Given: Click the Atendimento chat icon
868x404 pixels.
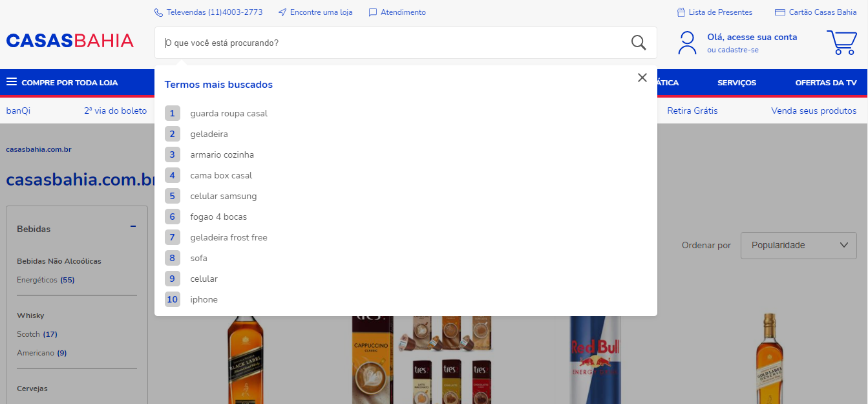Looking at the screenshot, I should (x=373, y=12).
